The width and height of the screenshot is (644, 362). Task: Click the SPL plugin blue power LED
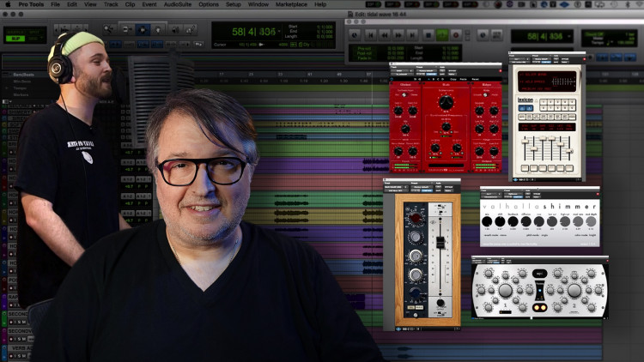click(x=540, y=291)
